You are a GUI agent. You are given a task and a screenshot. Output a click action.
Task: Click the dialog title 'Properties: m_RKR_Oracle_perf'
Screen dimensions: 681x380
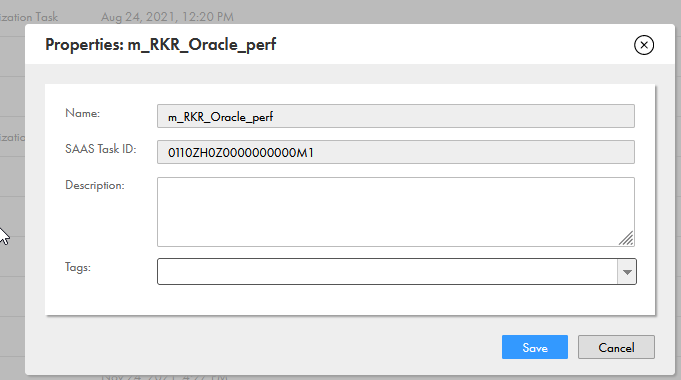click(x=161, y=45)
